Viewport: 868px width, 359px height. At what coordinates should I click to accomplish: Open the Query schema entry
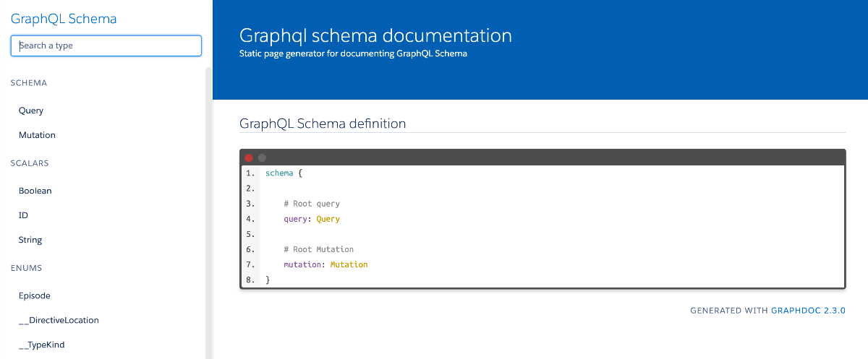click(x=31, y=111)
